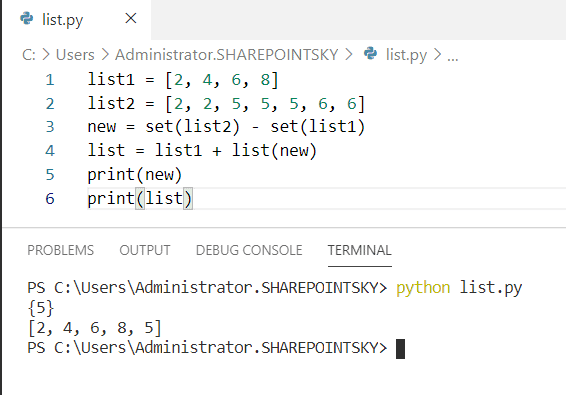Click terminal output '{5}'
The height and width of the screenshot is (395, 566).
click(x=41, y=308)
